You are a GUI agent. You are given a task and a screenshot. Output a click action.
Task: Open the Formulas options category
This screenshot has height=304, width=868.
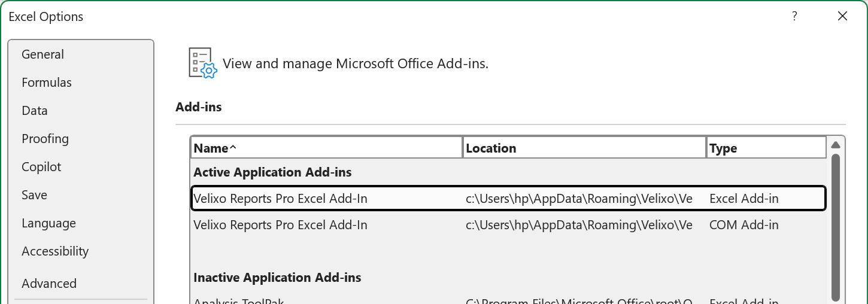[x=47, y=83]
